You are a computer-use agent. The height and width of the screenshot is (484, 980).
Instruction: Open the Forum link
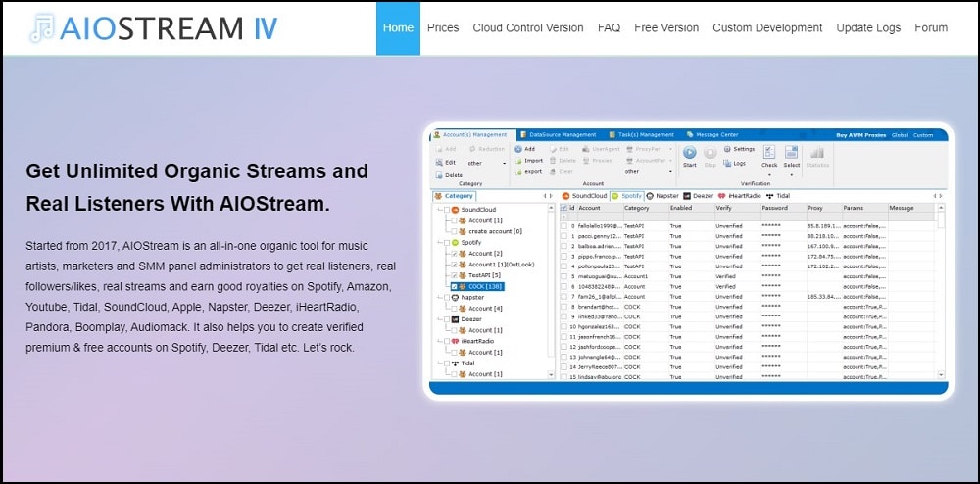[x=931, y=28]
